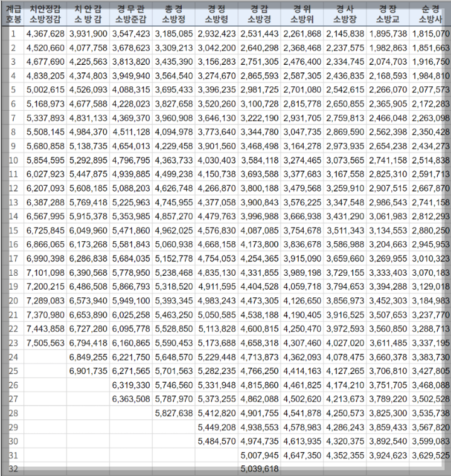Select the 치안감 소방감 column header
This screenshot has width=451, height=476.
point(88,14)
